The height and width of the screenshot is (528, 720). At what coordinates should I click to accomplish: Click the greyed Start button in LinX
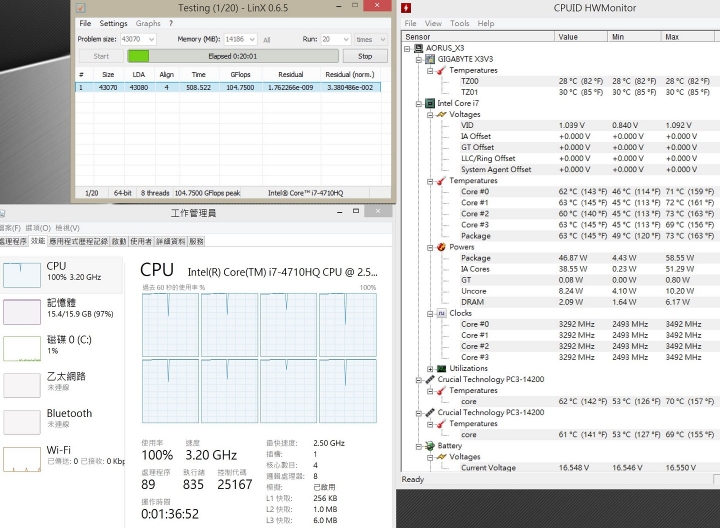coord(101,56)
